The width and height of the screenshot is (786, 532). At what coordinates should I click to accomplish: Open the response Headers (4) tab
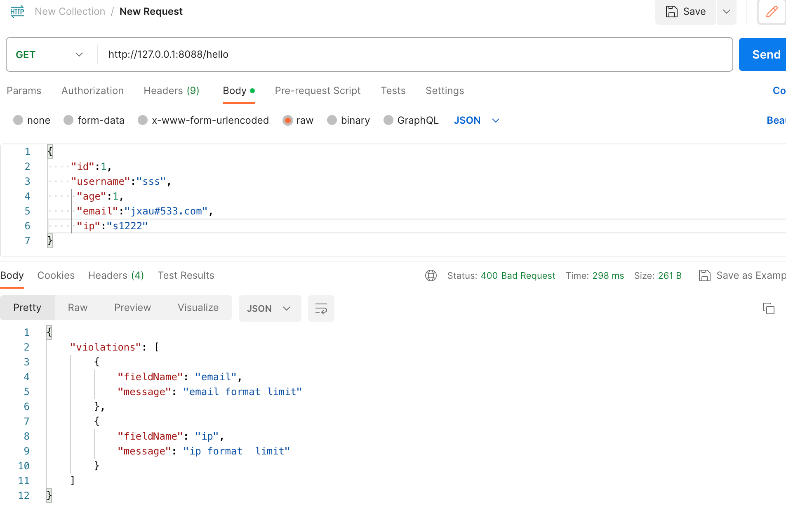116,275
